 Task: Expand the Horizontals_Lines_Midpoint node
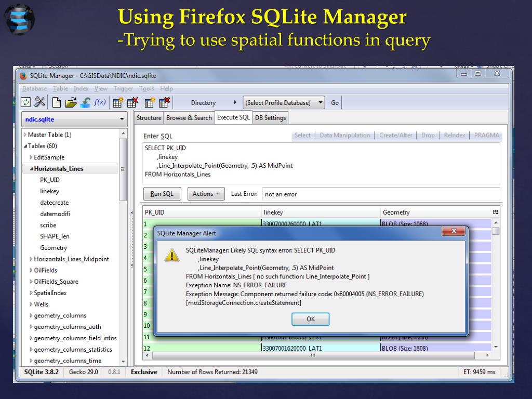pos(31,259)
